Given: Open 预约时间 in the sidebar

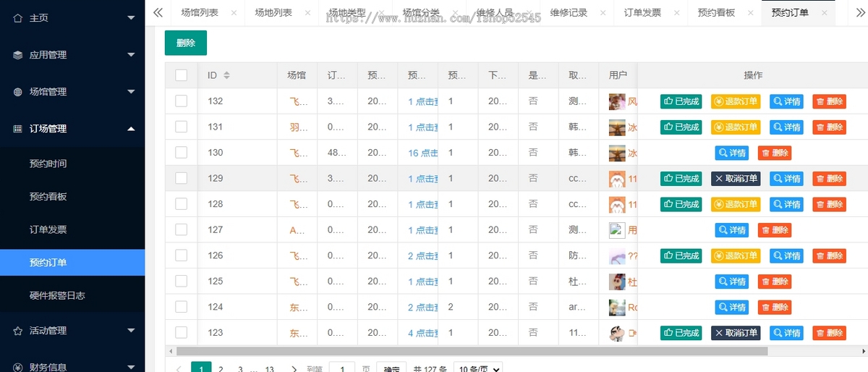Looking at the screenshot, I should coord(72,164).
